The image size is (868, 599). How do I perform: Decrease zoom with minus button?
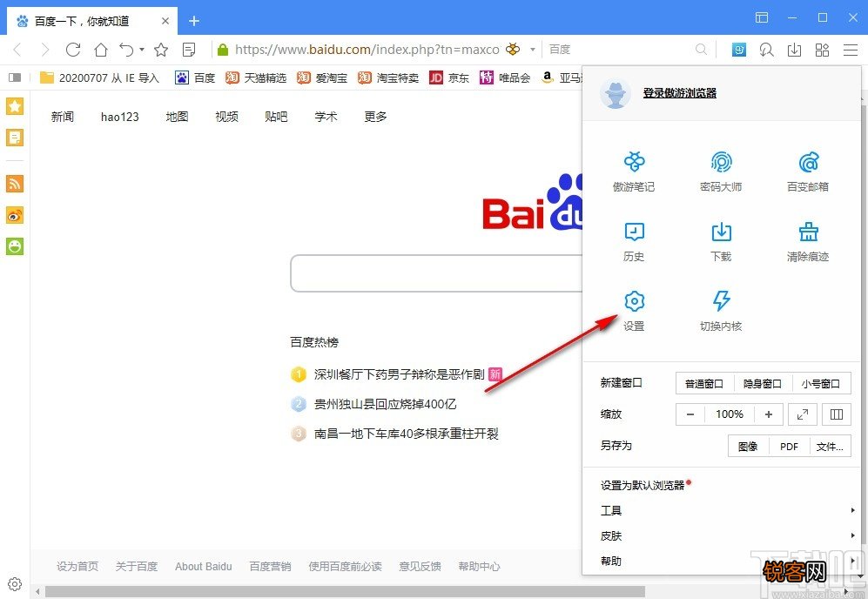[x=690, y=414]
